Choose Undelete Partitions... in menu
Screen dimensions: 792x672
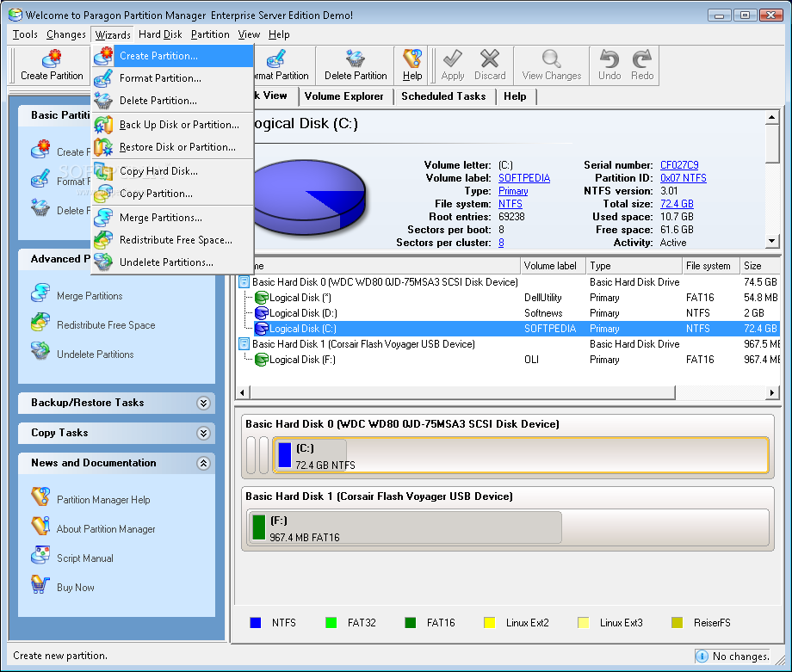click(173, 262)
